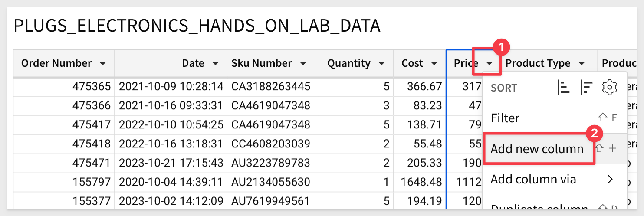Open the Cost column dropdown arrow

click(x=434, y=64)
